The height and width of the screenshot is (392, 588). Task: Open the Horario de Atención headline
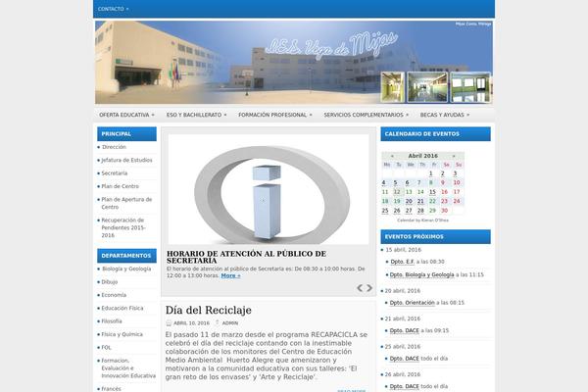point(246,257)
